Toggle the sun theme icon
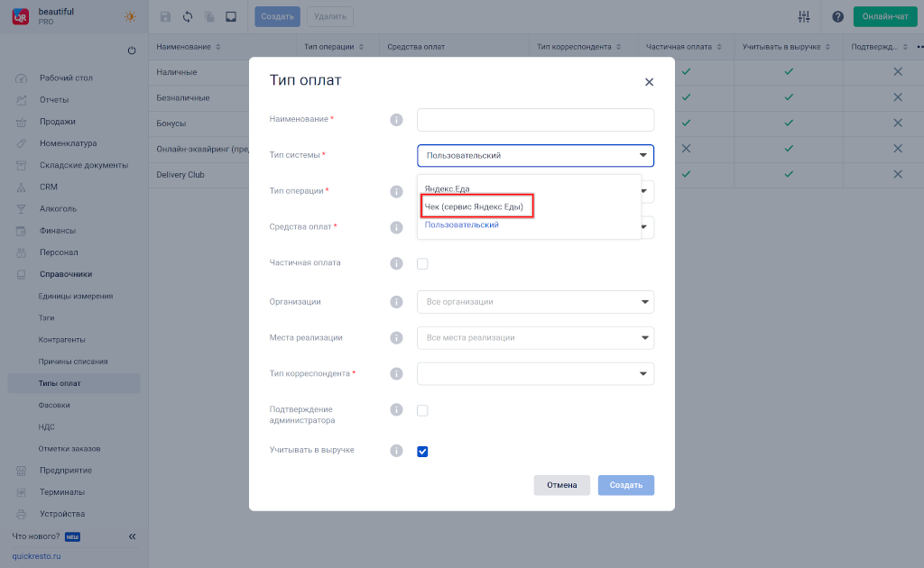The image size is (924, 568). click(131, 16)
